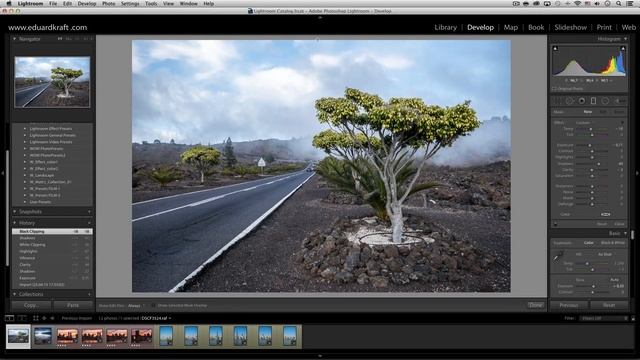Collapse the Basic panel
This screenshot has width=640, height=360.
[625, 233]
